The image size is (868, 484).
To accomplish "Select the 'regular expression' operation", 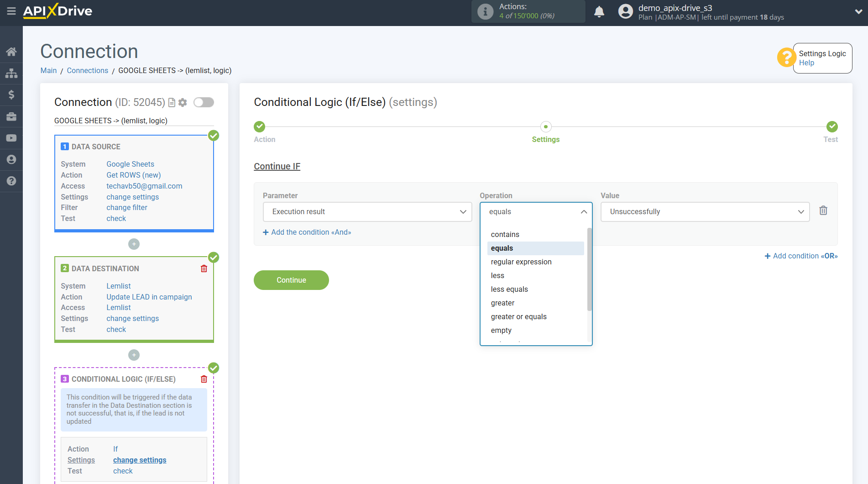I will pyautogui.click(x=535, y=262).
